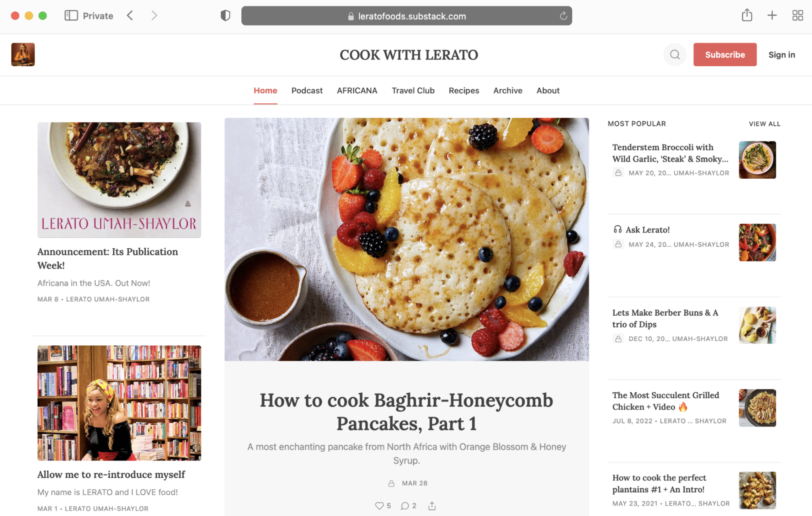Click Safari's share icon in the toolbar
This screenshot has width=812, height=516.
747,15
